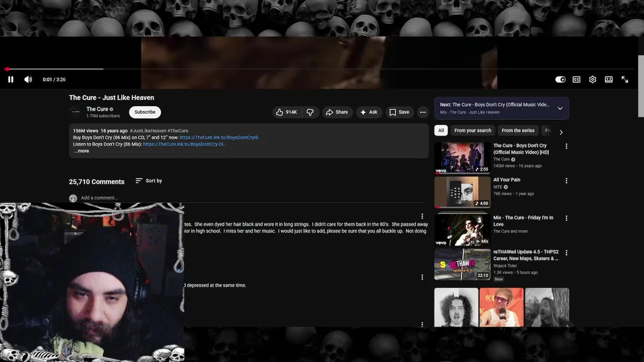The image size is (644, 362).
Task: Open options for Boys Don't Cry video
Action: (566, 146)
